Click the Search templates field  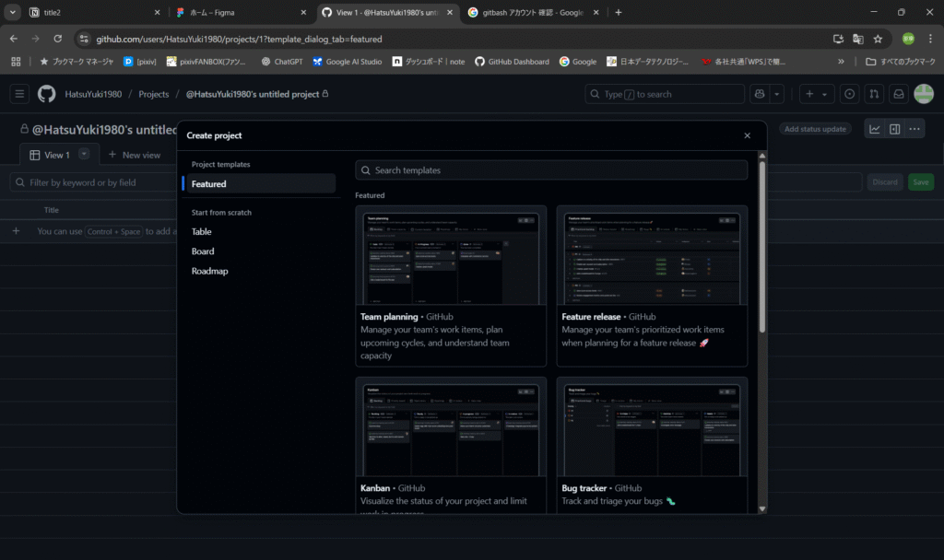pos(551,170)
